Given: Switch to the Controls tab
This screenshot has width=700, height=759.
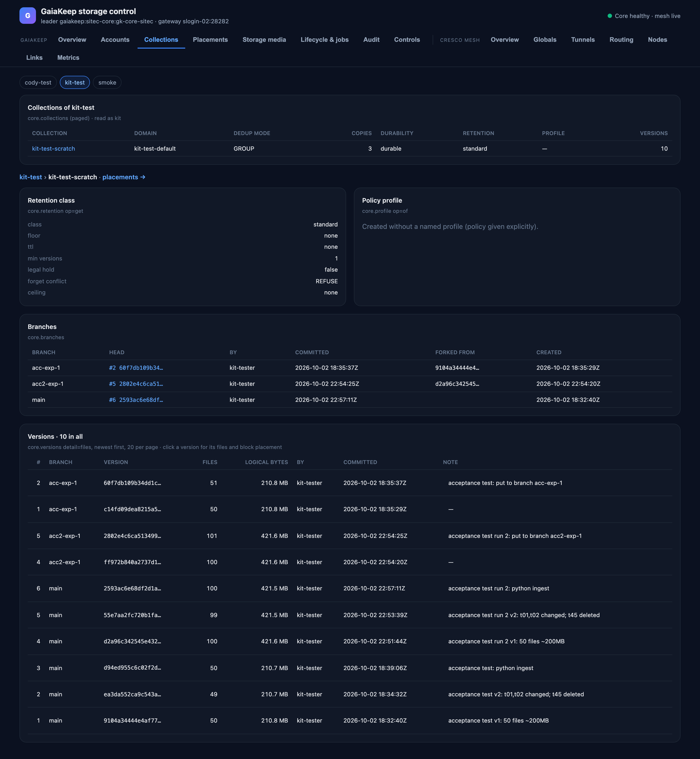Looking at the screenshot, I should tap(407, 40).
